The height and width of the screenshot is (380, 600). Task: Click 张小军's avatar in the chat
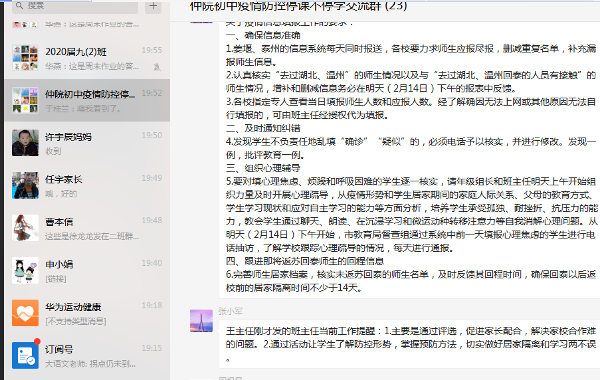pyautogui.click(x=201, y=321)
